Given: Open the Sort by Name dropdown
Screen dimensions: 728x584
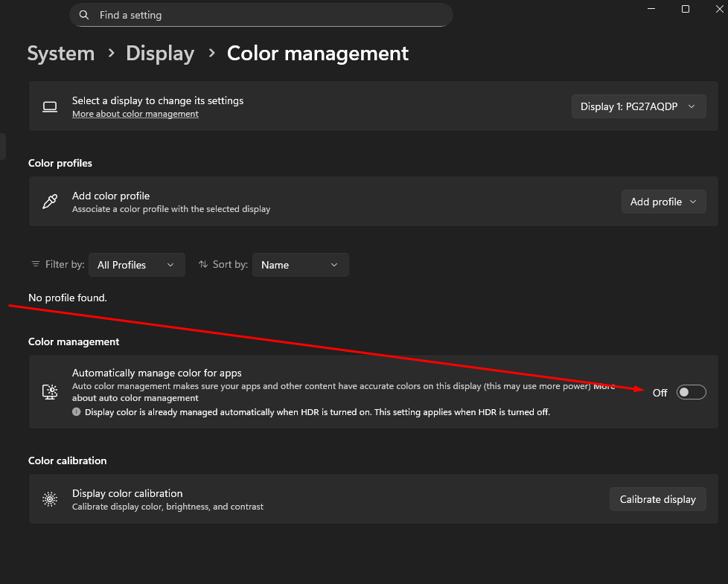Looking at the screenshot, I should coord(301,264).
